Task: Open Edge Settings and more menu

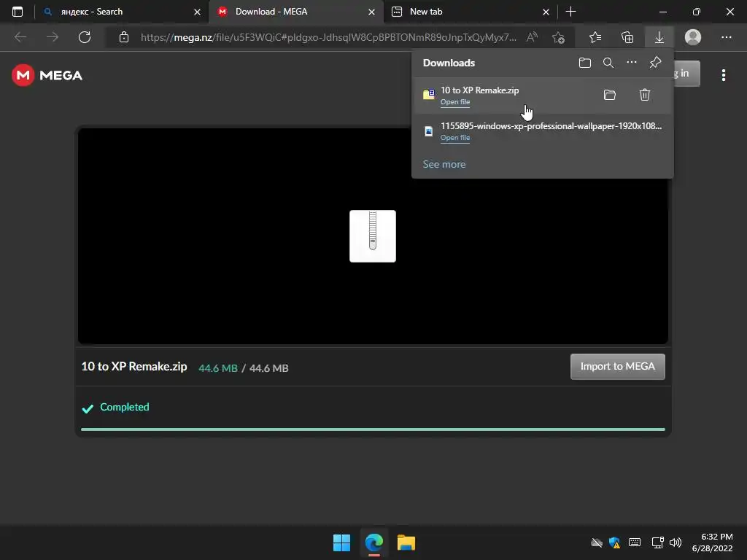Action: point(726,37)
